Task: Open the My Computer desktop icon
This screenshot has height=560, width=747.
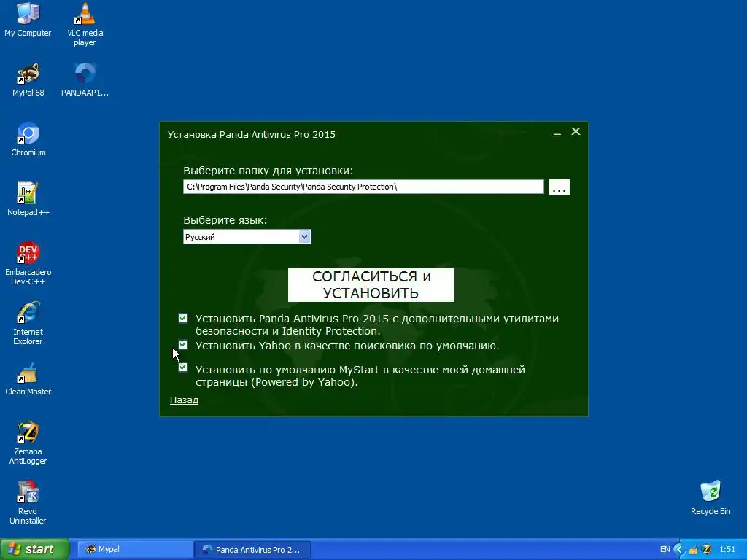Action: pos(28,20)
